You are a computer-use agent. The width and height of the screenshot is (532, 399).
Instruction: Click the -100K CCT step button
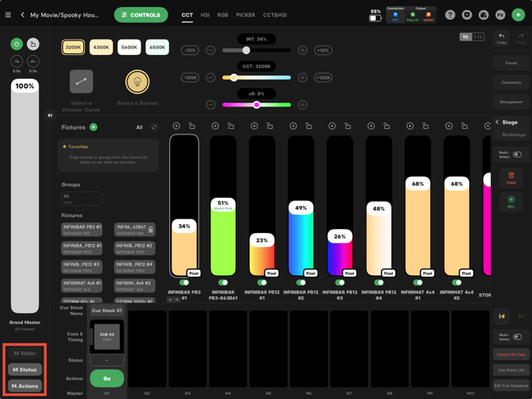pyautogui.click(x=190, y=77)
